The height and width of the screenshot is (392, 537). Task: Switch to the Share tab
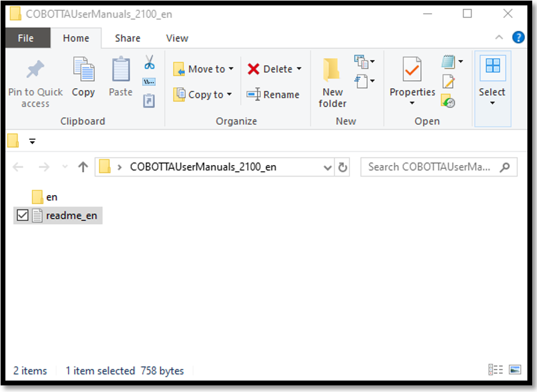[x=127, y=38]
